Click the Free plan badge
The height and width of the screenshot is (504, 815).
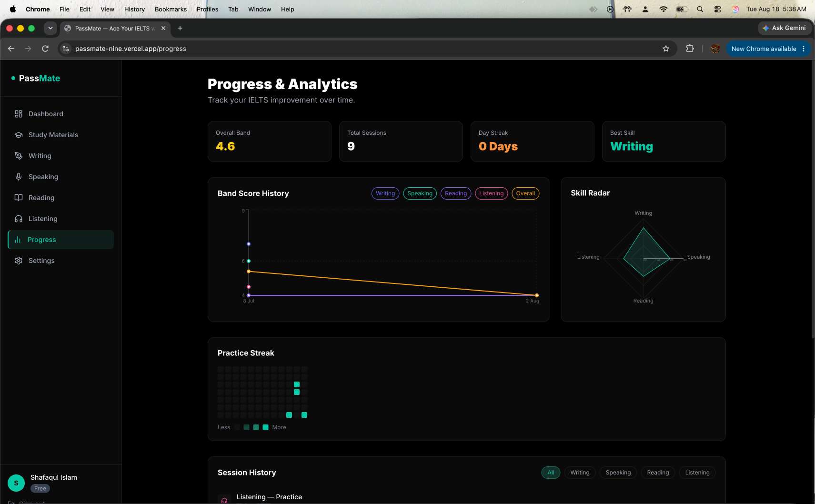click(40, 488)
